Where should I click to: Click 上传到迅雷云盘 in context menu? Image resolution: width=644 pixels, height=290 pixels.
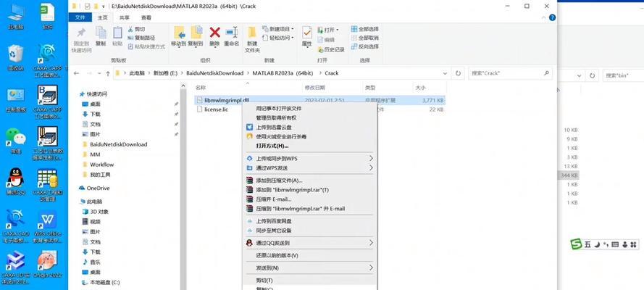(274, 128)
